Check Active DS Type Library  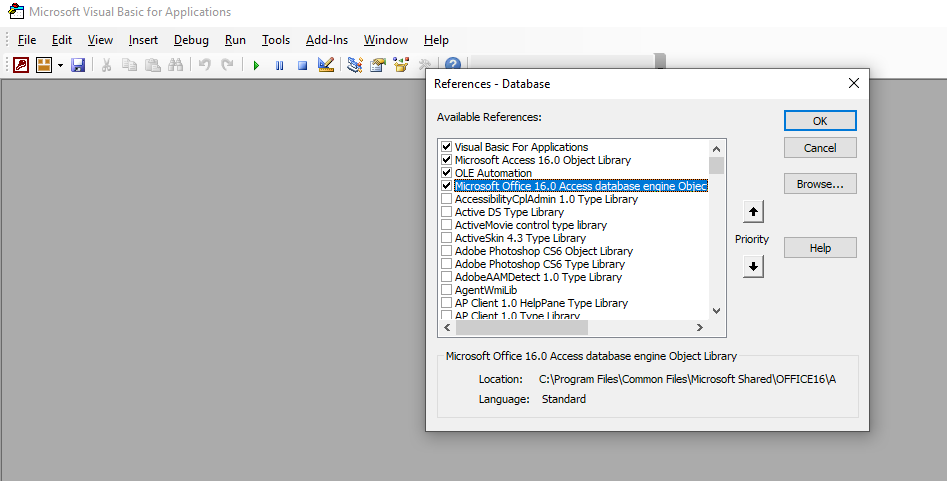point(446,211)
